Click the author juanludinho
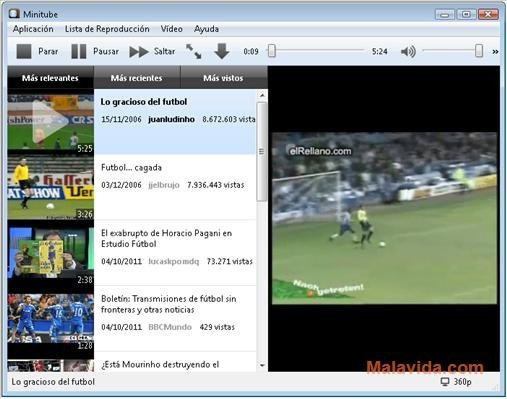 (171, 119)
